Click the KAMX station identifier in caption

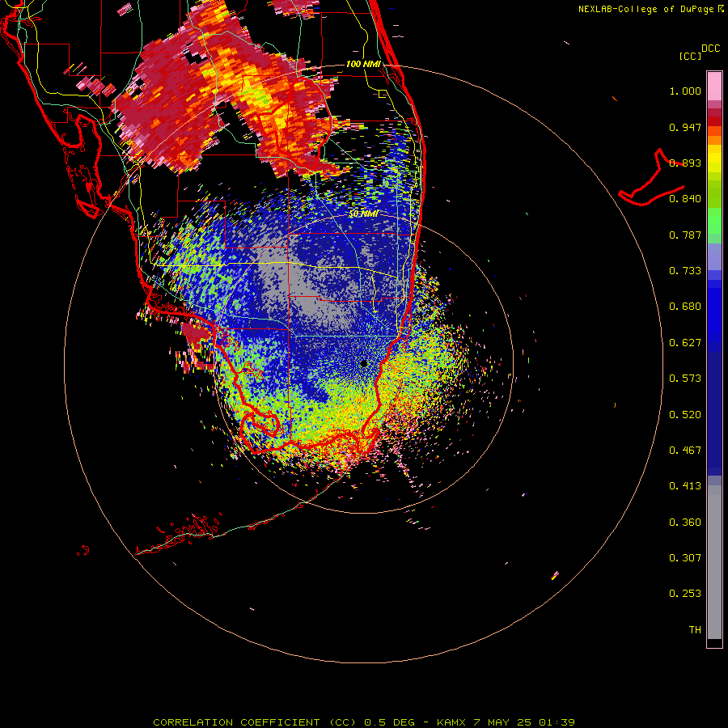pos(451,722)
